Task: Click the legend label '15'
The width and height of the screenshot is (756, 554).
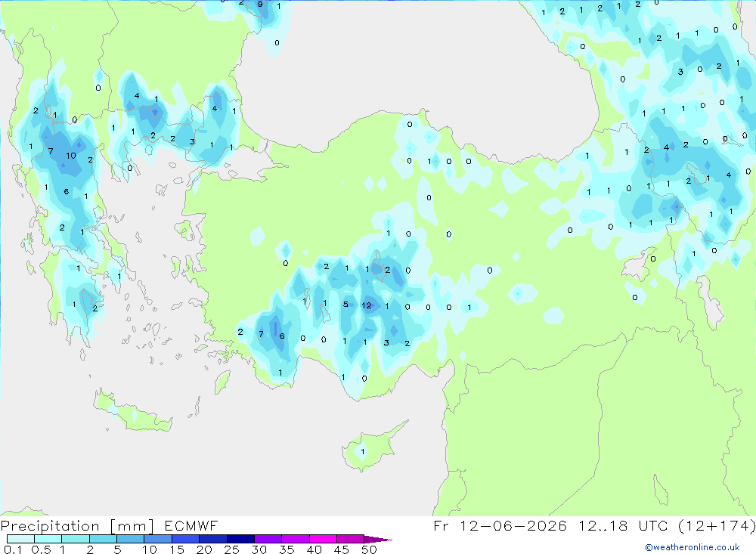Action: 177,549
